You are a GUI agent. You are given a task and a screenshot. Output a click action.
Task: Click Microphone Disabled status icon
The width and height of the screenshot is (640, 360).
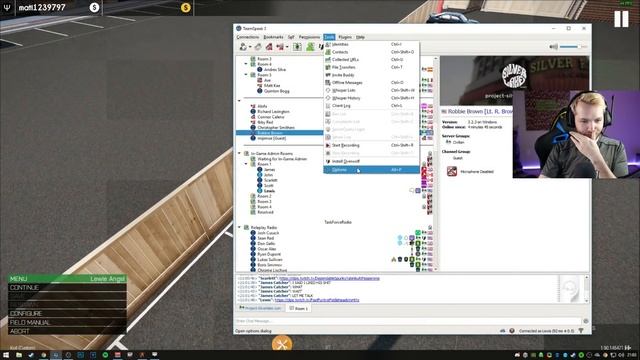(x=452, y=171)
